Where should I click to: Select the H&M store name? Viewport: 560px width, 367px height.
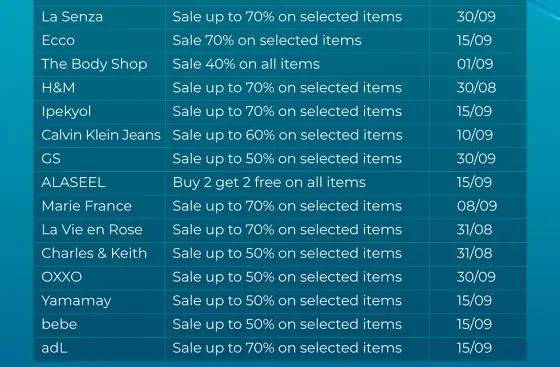click(x=58, y=88)
